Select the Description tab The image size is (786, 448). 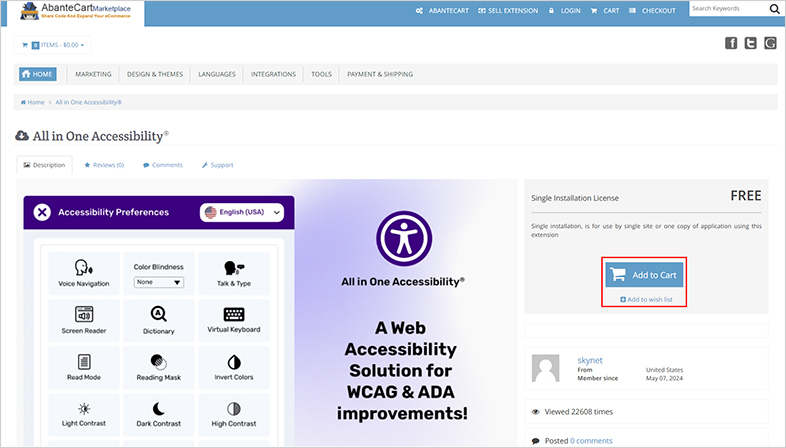click(44, 165)
